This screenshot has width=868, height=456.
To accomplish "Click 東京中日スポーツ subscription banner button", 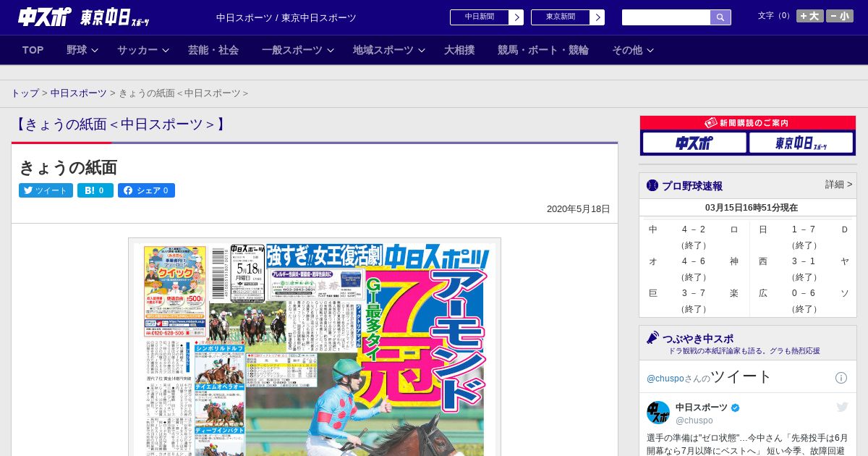I will coord(801,143).
